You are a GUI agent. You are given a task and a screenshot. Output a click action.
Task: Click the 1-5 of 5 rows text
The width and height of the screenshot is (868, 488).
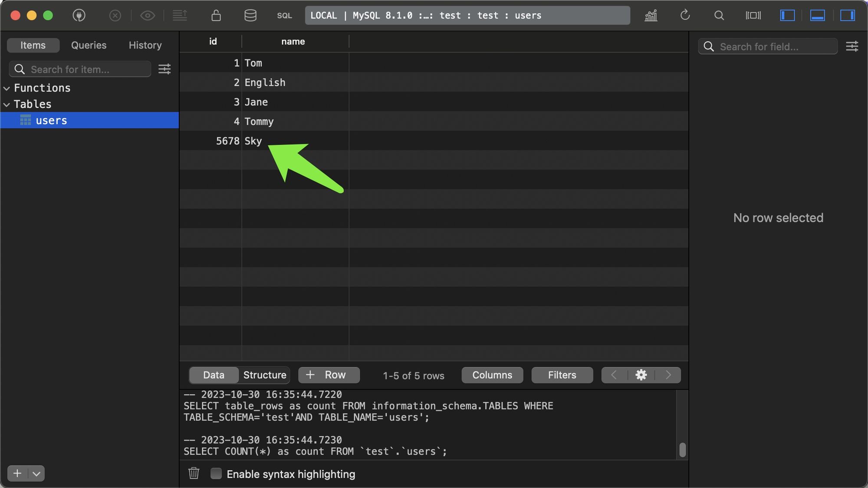pyautogui.click(x=413, y=376)
